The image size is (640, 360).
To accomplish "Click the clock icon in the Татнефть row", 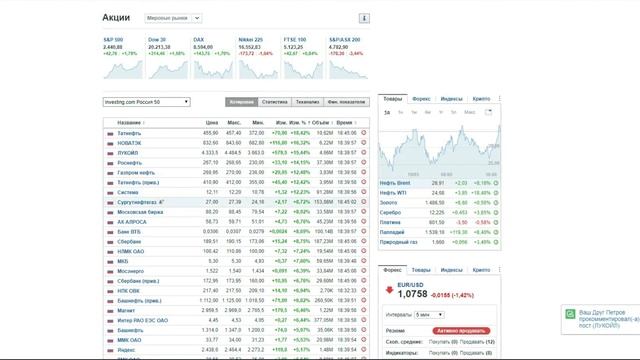I will point(364,133).
